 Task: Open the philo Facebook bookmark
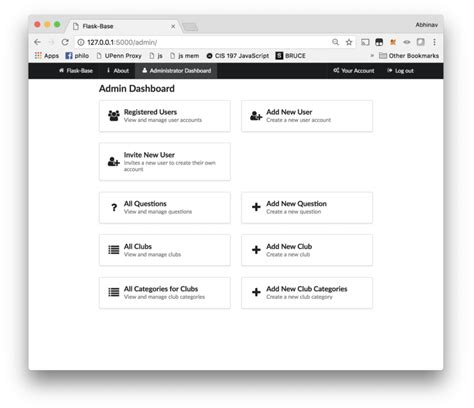point(77,56)
